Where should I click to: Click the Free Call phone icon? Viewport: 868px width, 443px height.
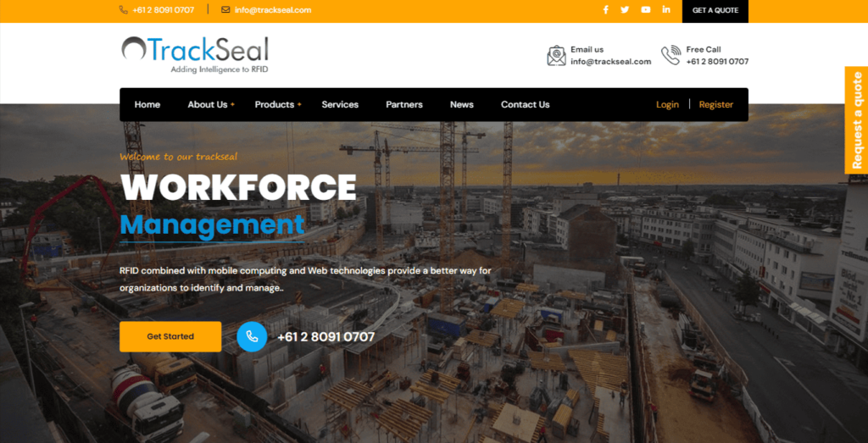point(670,55)
